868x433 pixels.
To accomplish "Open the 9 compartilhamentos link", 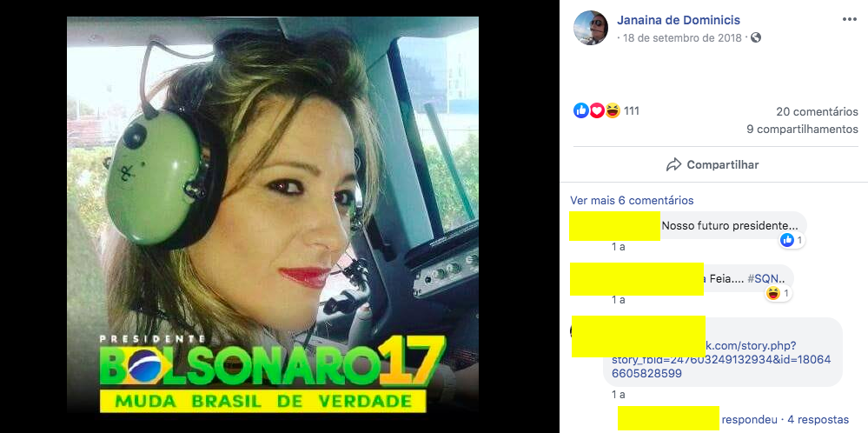I will coord(802,129).
